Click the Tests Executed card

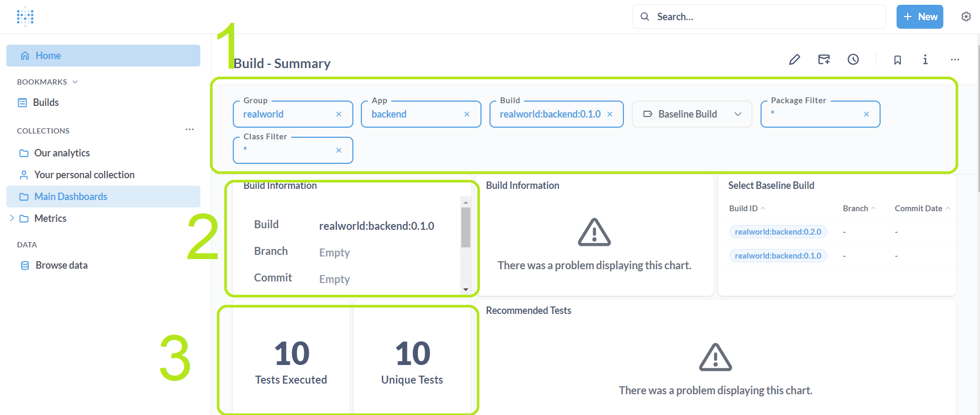291,356
